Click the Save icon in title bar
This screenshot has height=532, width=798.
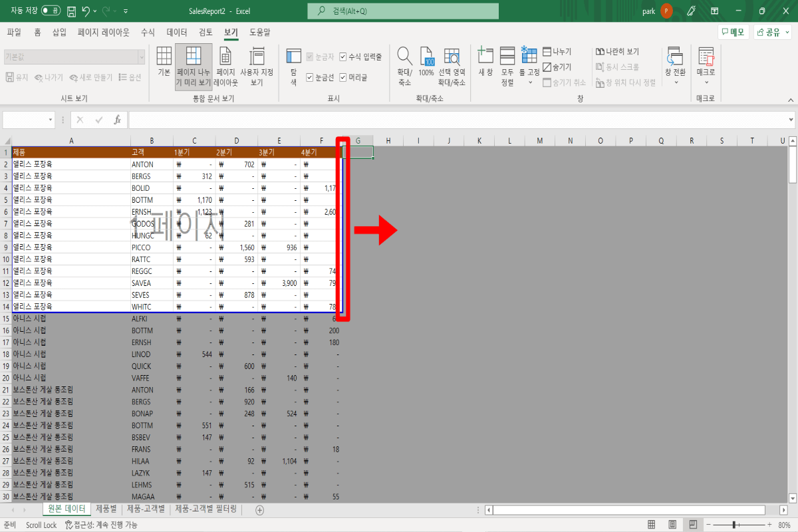72,11
